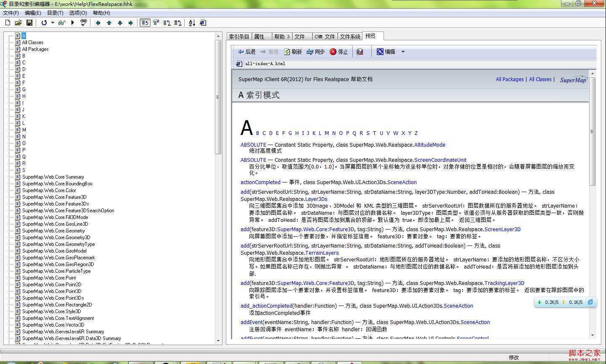Select the All Packages tree item in the tree
Image resolution: width=606 pixels, height=364 pixels.
tap(35, 49)
